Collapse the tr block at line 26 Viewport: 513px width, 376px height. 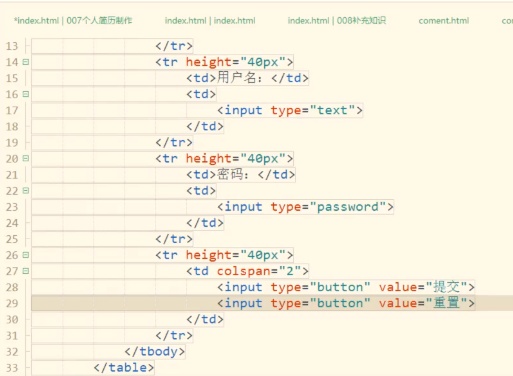(x=26, y=255)
